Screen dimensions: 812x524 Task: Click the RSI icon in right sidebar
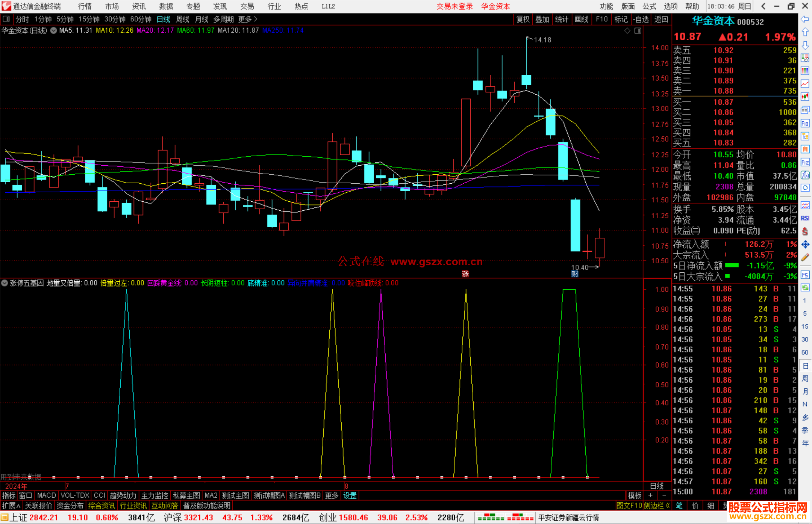click(x=805, y=218)
